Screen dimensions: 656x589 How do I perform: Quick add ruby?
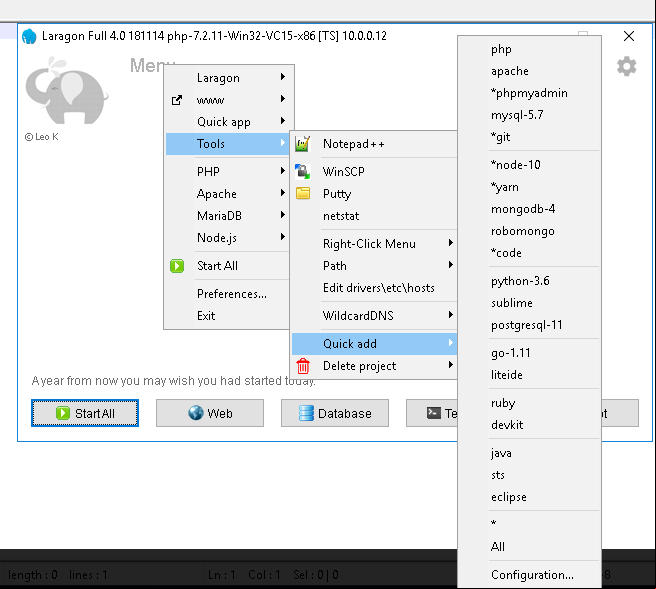tap(530, 403)
